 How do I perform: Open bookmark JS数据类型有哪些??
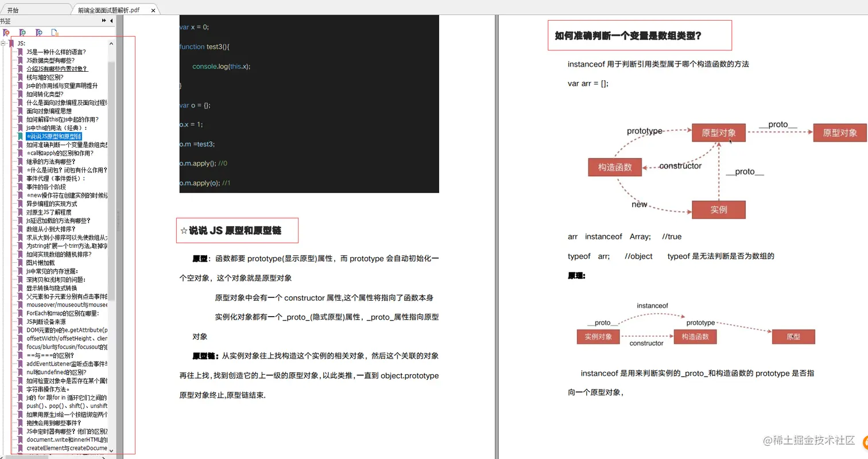tap(50, 60)
